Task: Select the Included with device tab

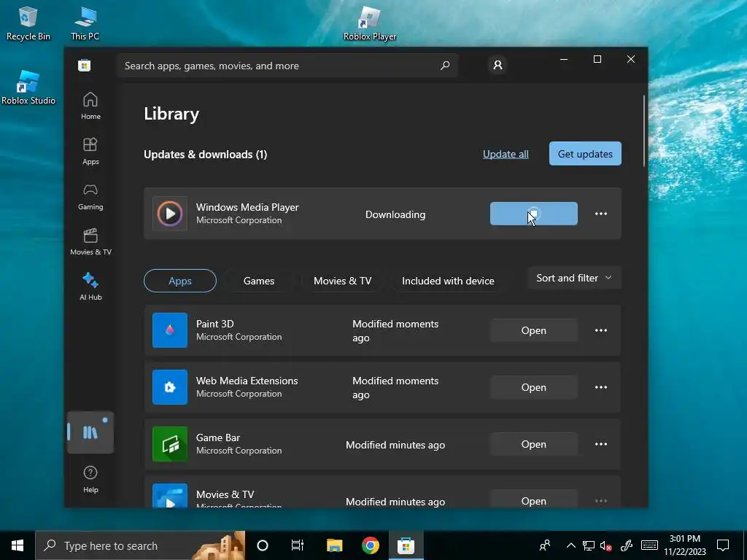Action: [x=448, y=281]
